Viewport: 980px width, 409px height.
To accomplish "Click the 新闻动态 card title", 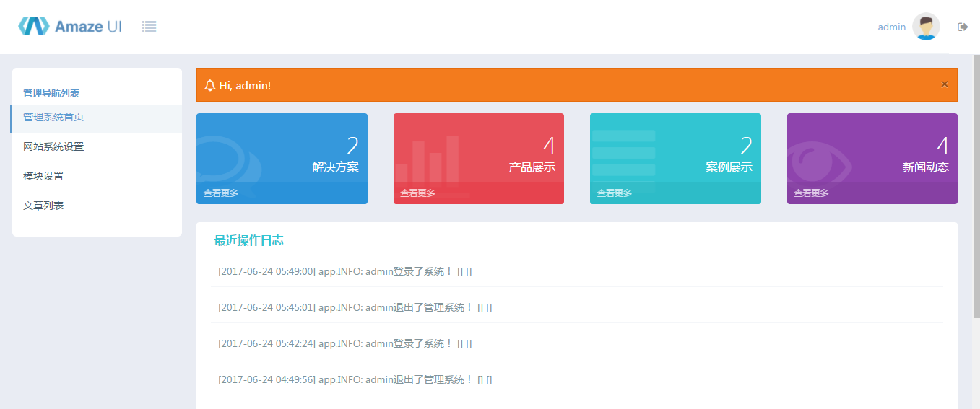I will pyautogui.click(x=926, y=167).
